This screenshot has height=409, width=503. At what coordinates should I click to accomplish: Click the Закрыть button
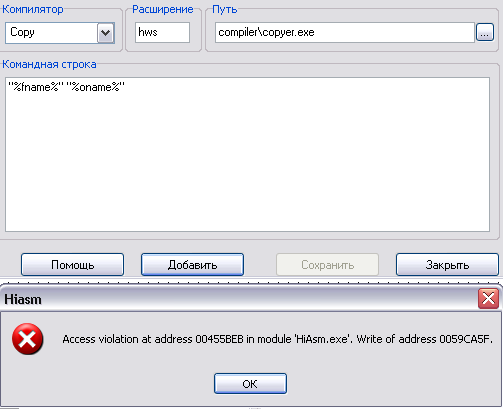[447, 265]
